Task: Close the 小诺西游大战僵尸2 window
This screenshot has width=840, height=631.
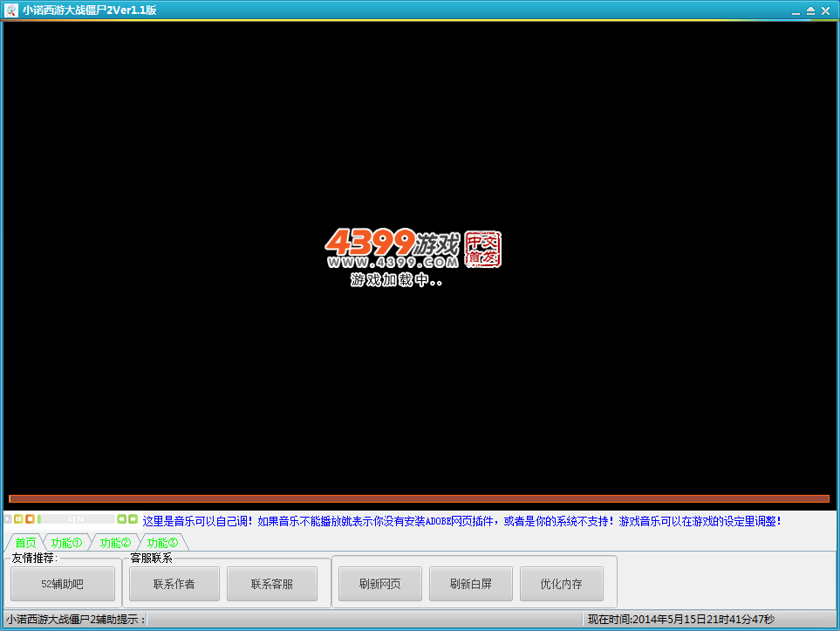Action: pos(825,10)
